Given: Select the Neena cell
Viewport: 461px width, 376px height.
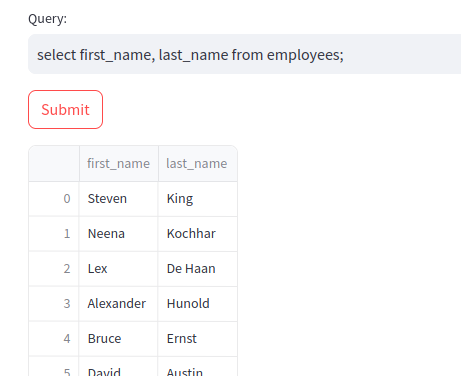Looking at the screenshot, I should coord(119,234).
